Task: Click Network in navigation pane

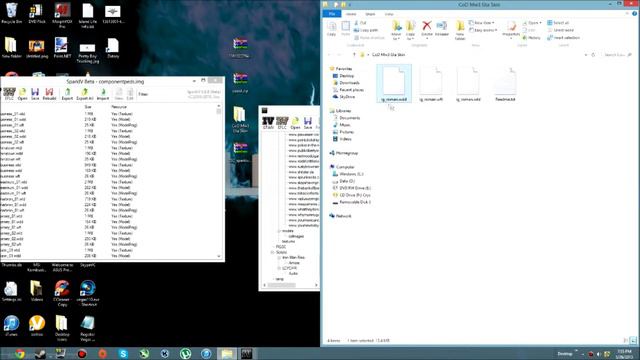Action: pyautogui.click(x=340, y=216)
